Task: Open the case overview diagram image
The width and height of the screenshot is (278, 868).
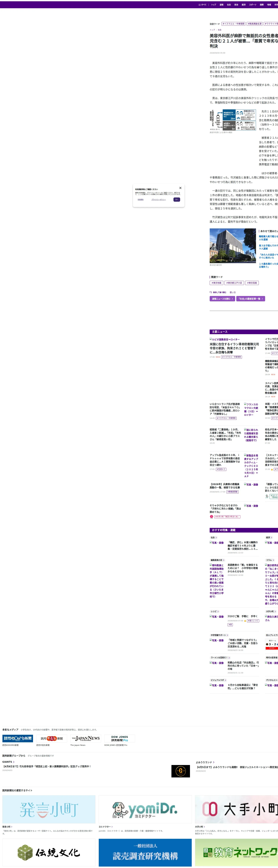Action: point(233,120)
